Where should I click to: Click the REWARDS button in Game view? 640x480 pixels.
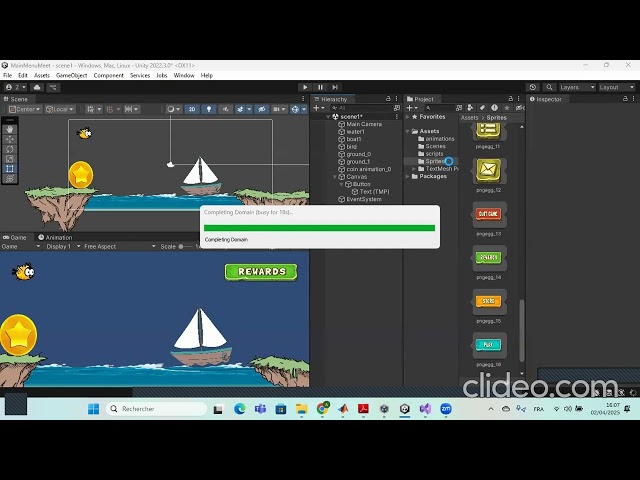coord(261,272)
